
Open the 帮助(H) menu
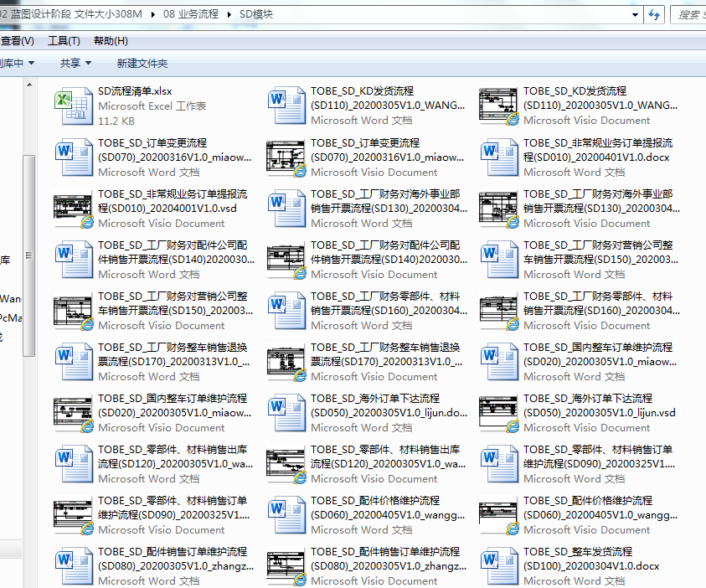pyautogui.click(x=111, y=40)
